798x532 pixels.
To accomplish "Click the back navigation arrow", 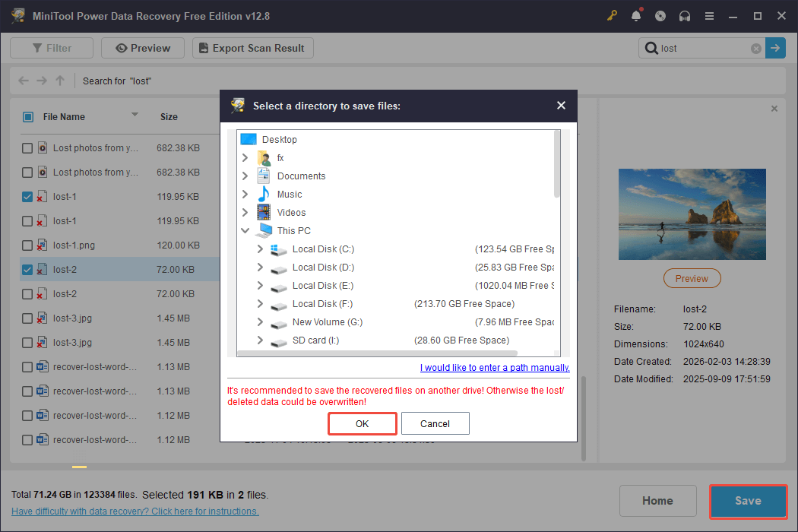I will 23,81.
